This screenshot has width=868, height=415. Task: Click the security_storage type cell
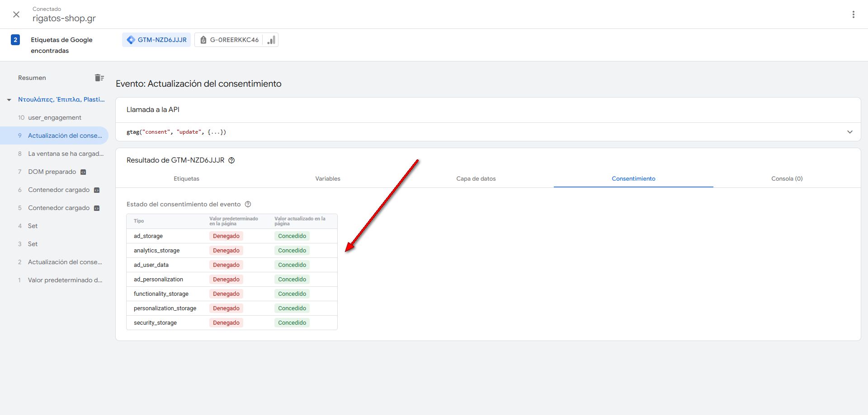point(155,322)
